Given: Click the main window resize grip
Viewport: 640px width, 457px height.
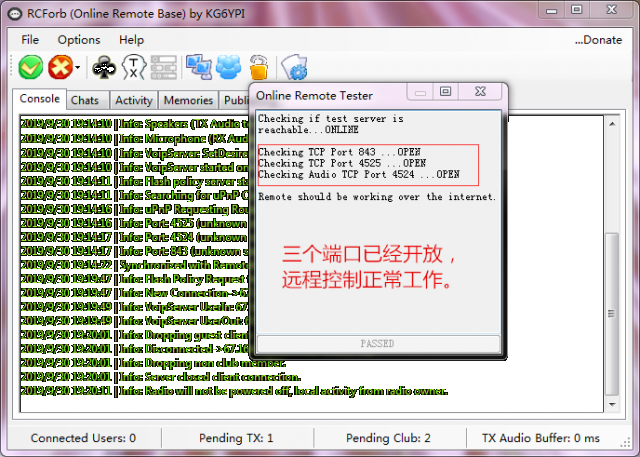Looking at the screenshot, I should [x=626, y=444].
